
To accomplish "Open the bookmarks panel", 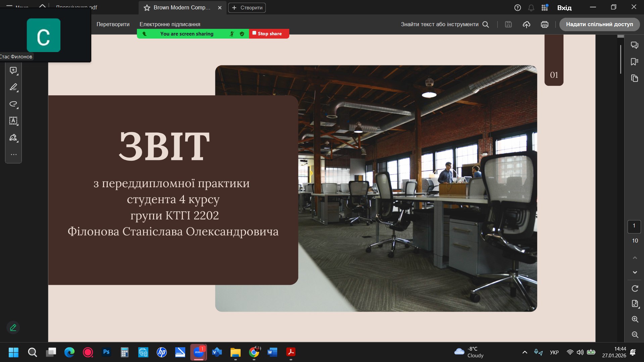I will pyautogui.click(x=634, y=62).
